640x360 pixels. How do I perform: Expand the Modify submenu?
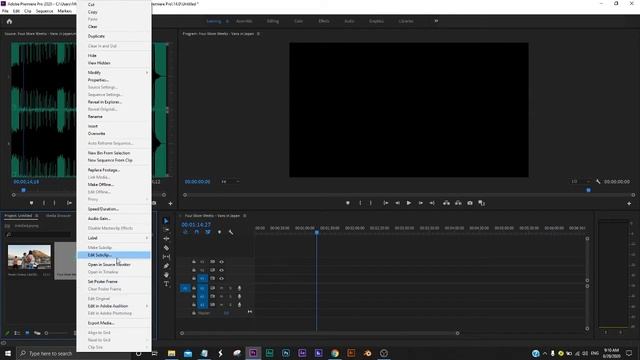[x=114, y=72]
